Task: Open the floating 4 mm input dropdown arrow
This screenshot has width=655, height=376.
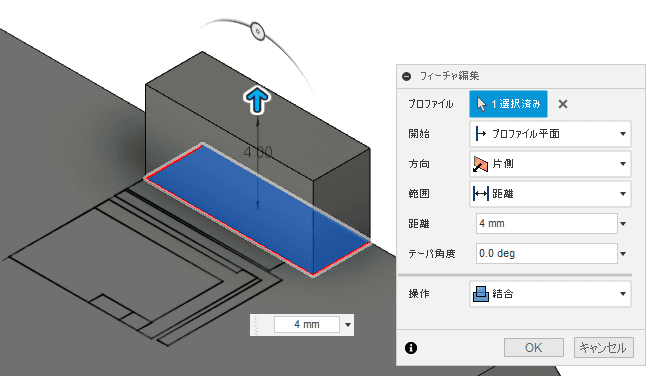Action: [348, 325]
